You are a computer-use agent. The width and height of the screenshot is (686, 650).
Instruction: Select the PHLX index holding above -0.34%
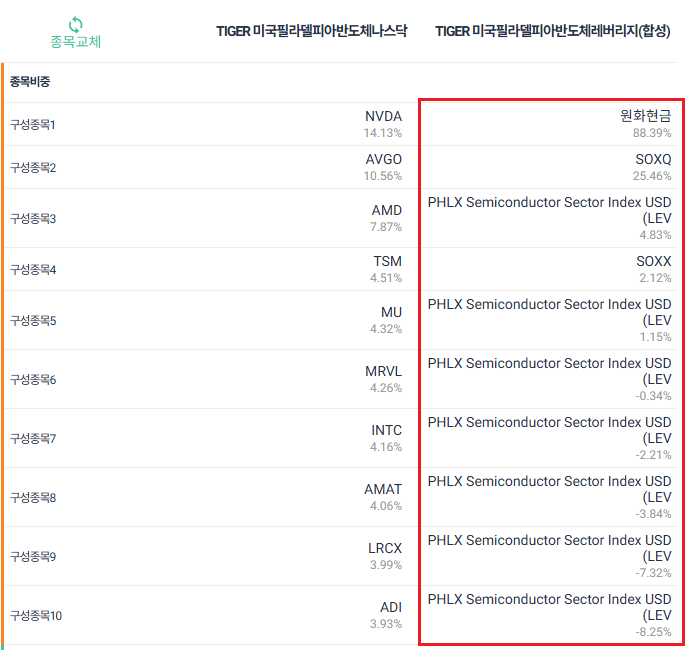tap(550, 371)
